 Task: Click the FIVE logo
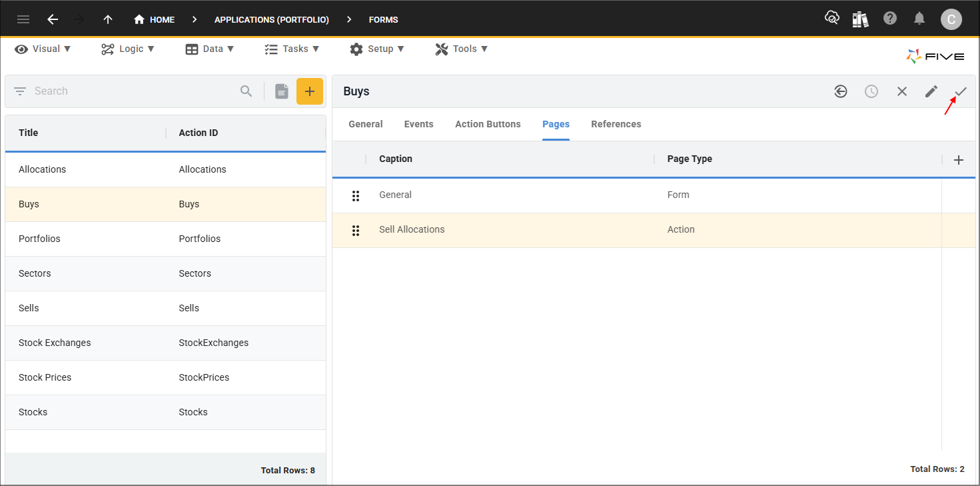935,57
